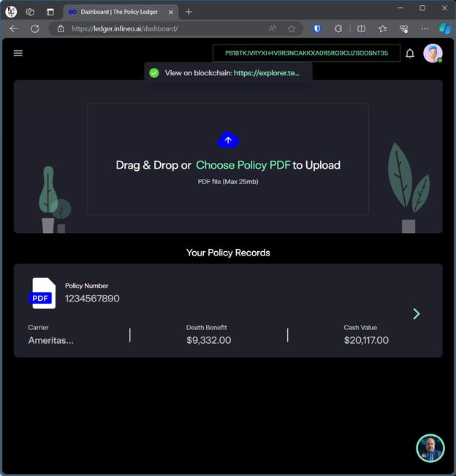Click the green success checkmark icon

pos(154,73)
